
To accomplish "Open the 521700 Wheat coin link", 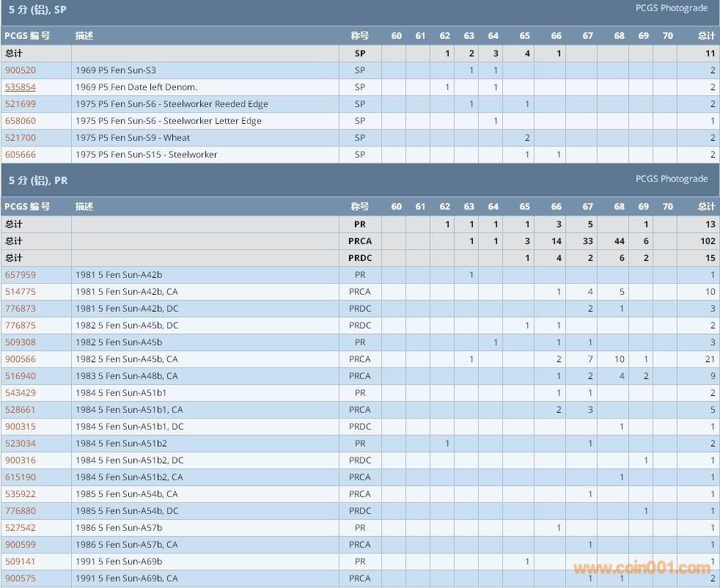I will [x=21, y=138].
